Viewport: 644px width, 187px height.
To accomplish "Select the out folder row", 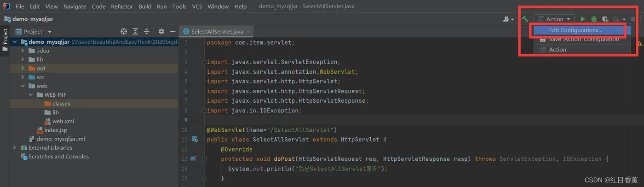I will pos(94,68).
